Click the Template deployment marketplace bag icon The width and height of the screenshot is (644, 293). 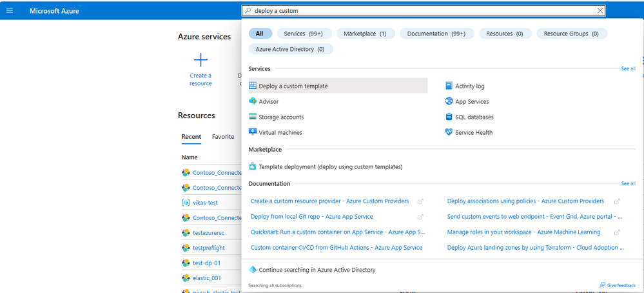(x=253, y=167)
